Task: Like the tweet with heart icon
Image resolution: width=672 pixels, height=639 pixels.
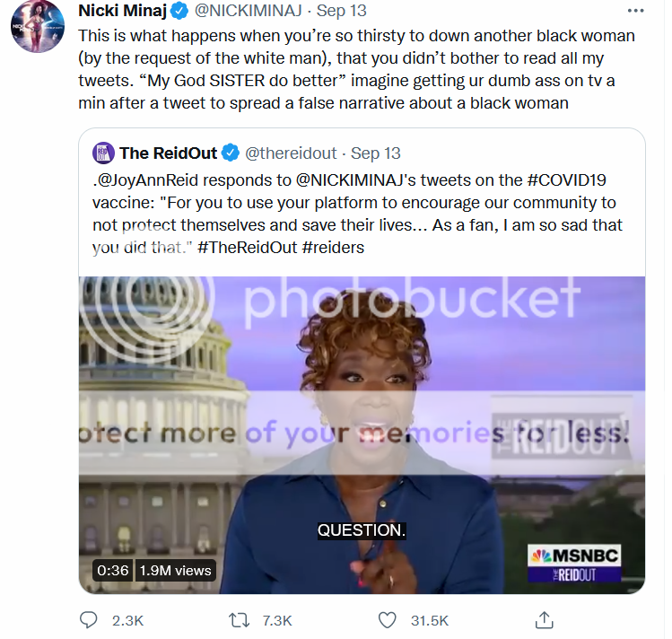Action: pos(388,620)
